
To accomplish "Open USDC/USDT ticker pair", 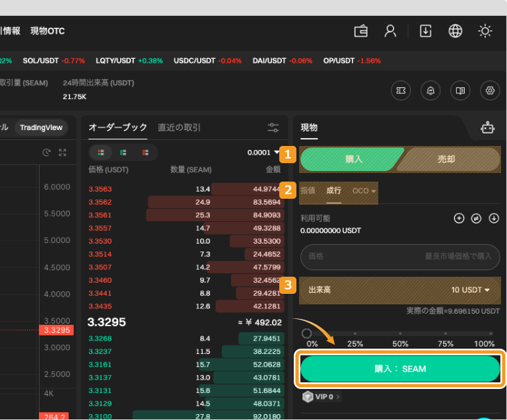I will [x=207, y=61].
